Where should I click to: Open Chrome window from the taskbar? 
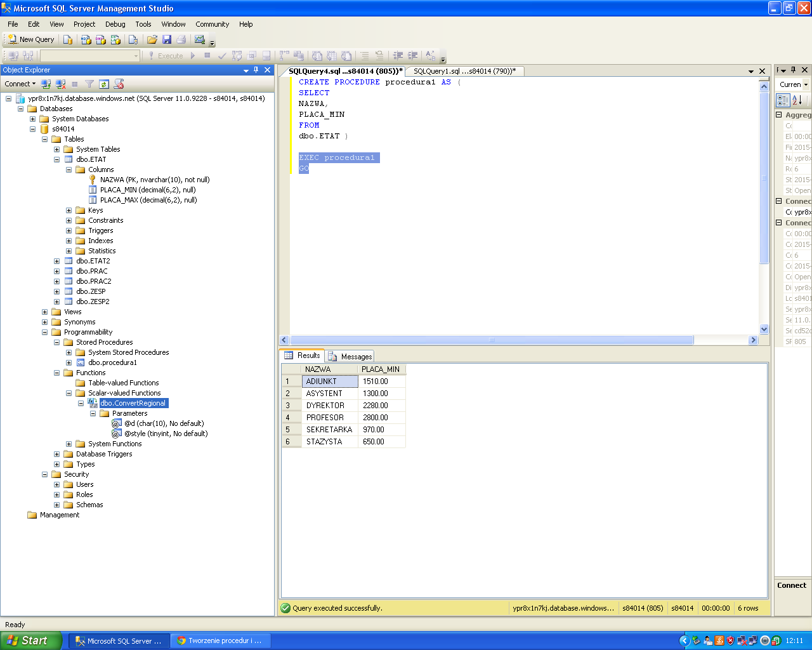219,640
